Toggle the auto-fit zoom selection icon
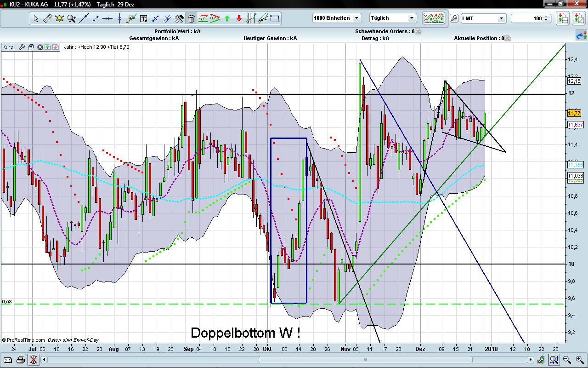 [x=554, y=360]
